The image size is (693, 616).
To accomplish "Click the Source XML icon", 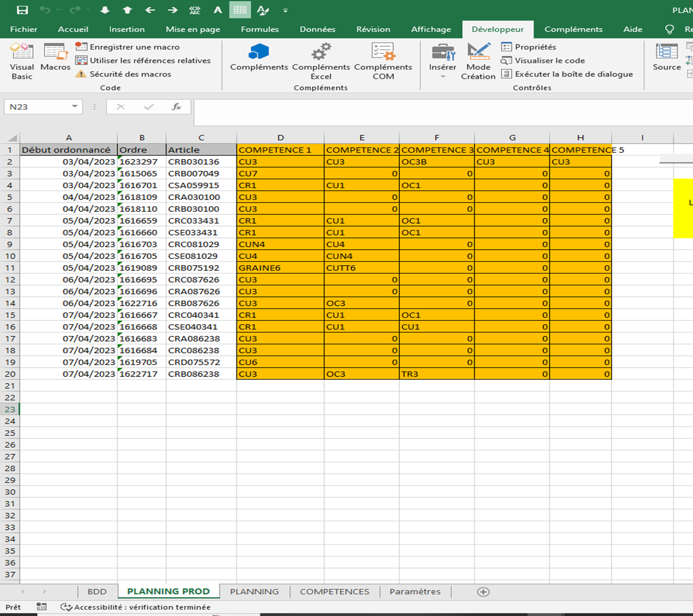I will pyautogui.click(x=666, y=57).
